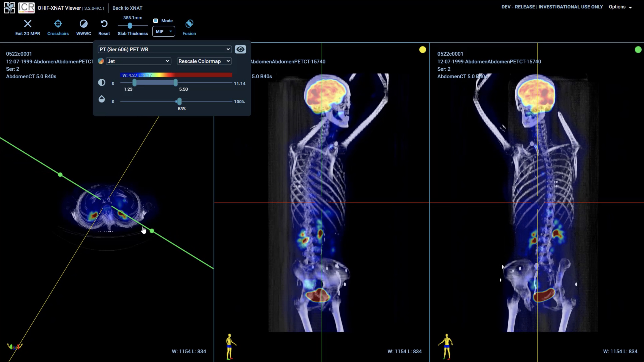Click the opacity droplet icon
The height and width of the screenshot is (362, 644).
(102, 99)
